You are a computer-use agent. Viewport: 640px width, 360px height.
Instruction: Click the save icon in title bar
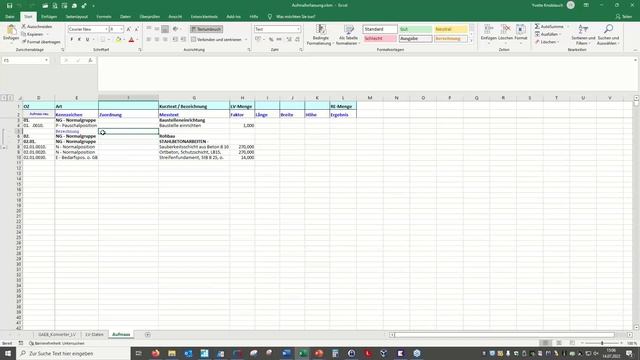(x=9, y=5)
